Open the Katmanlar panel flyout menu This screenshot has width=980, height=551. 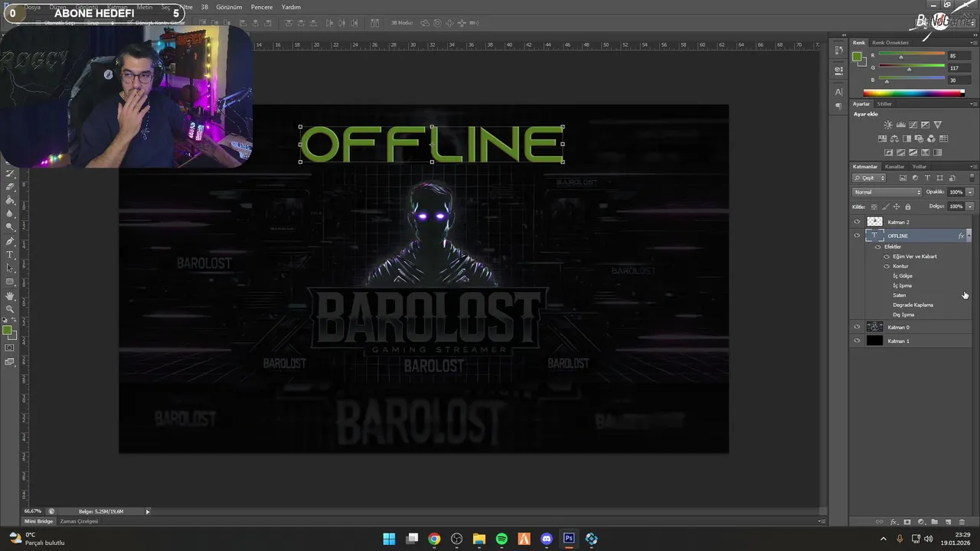(972, 167)
